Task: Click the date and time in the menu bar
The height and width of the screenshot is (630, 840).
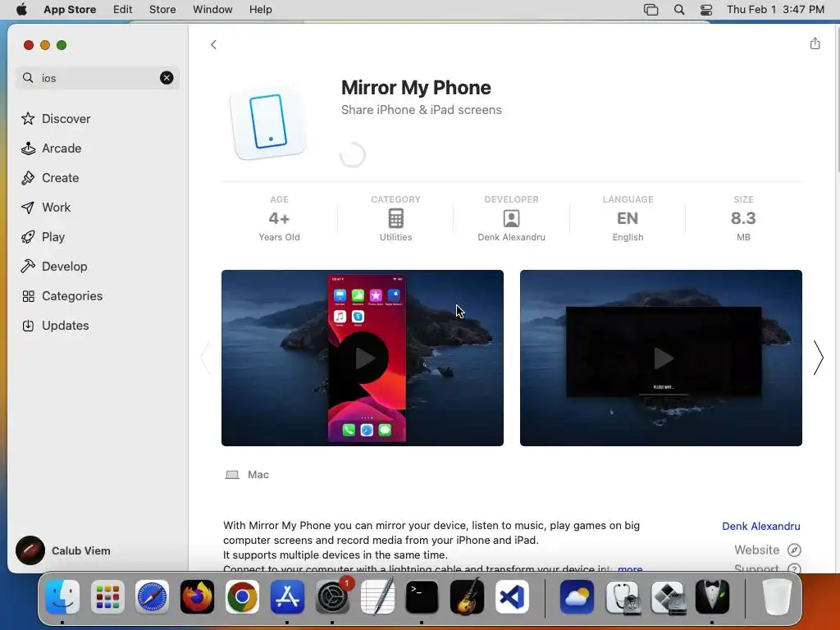Action: click(775, 9)
